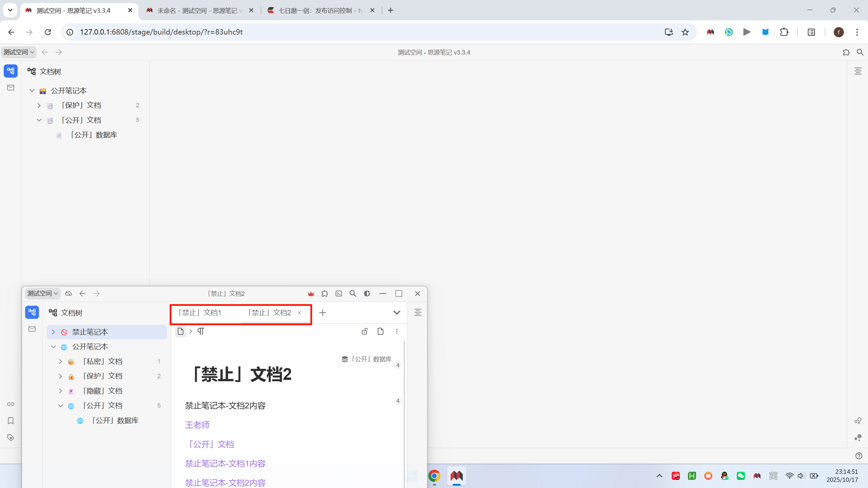Open the Bookmarks panel icon
The width and height of the screenshot is (868, 488).
pos(11,421)
